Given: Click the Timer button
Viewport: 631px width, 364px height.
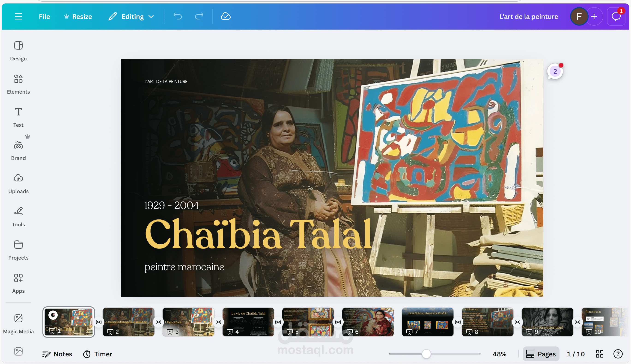Looking at the screenshot, I should [98, 354].
